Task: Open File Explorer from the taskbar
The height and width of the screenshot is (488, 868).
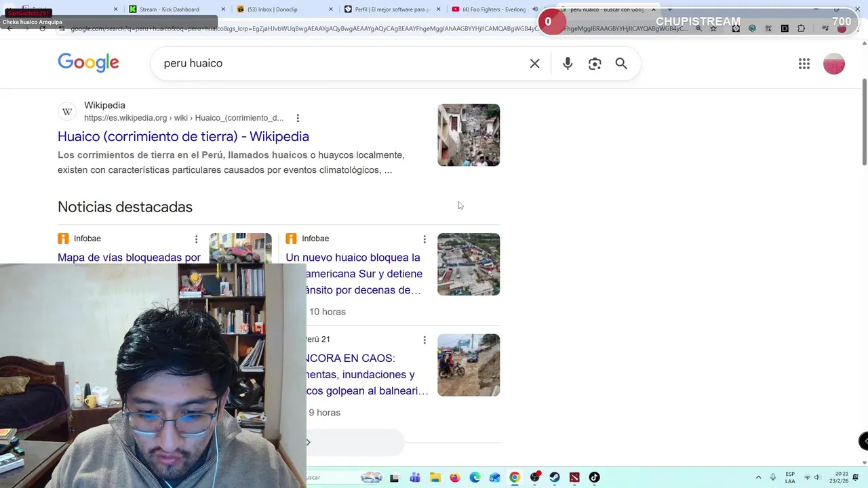Action: coord(435,478)
